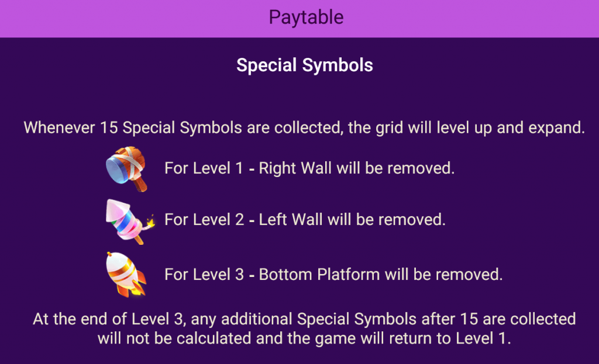Select the Special Symbols heading
599x364 pixels.
[x=304, y=65]
